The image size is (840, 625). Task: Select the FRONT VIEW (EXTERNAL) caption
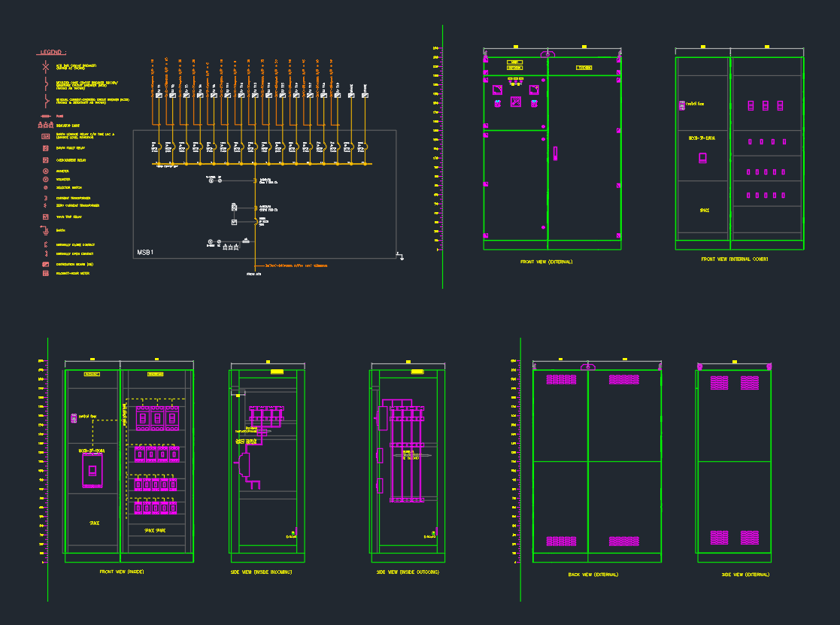[547, 262]
